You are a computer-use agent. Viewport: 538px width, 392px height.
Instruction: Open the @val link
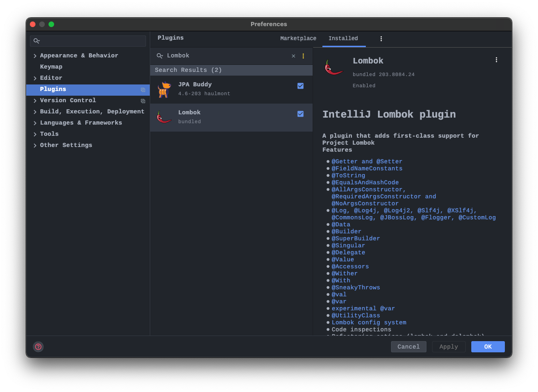coord(339,294)
